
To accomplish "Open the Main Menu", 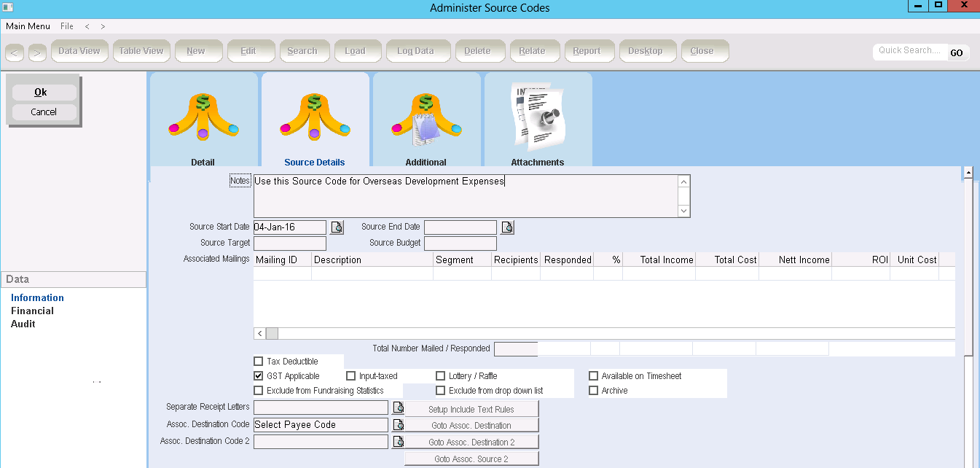I will pos(28,26).
